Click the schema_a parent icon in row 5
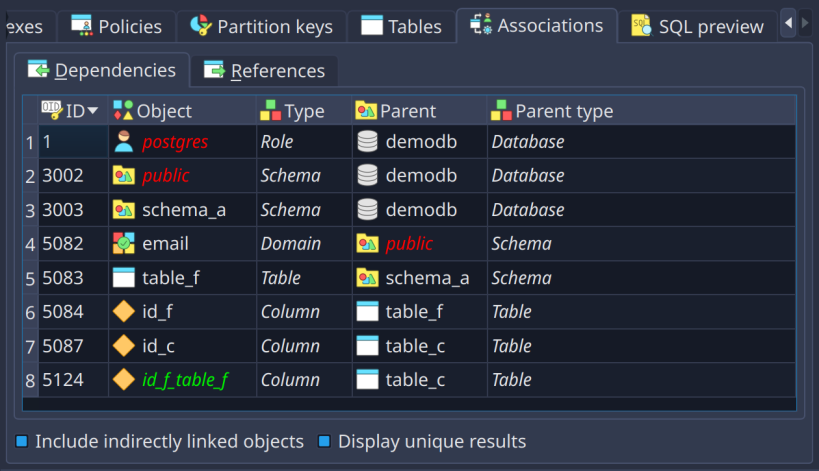 [367, 278]
